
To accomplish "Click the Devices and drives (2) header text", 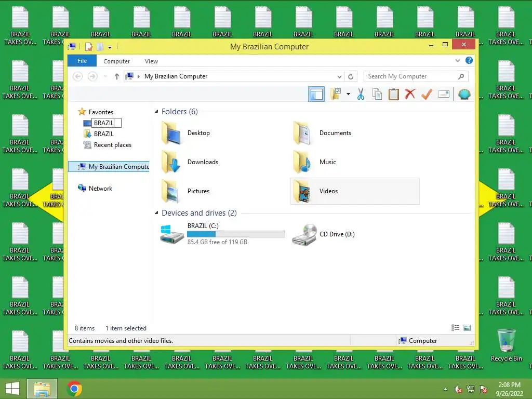I will [199, 212].
